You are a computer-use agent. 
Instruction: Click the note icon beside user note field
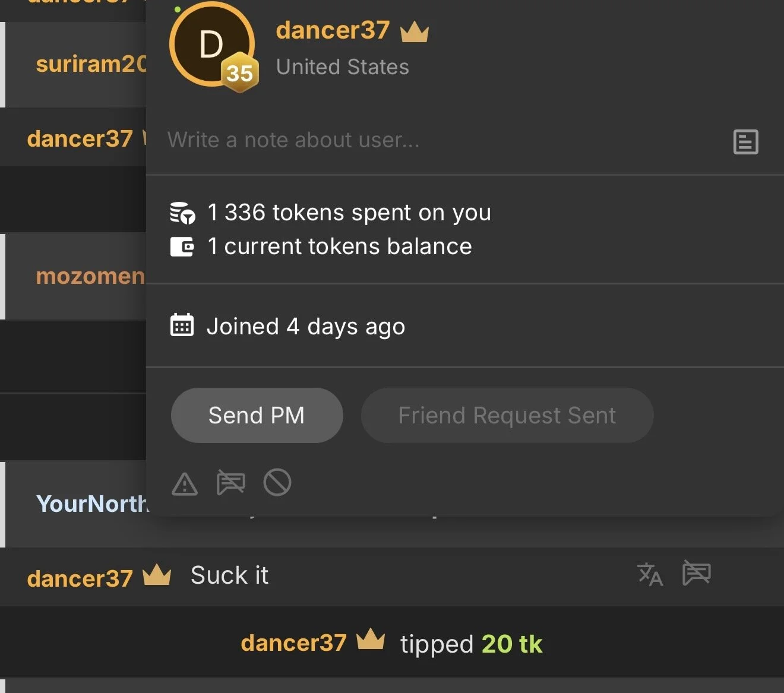[x=745, y=142]
